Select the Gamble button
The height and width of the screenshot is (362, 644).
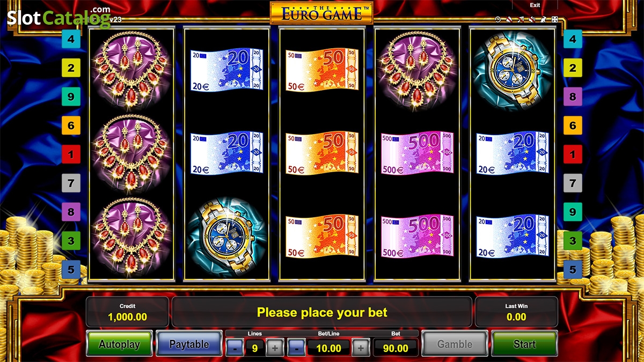[x=455, y=344]
